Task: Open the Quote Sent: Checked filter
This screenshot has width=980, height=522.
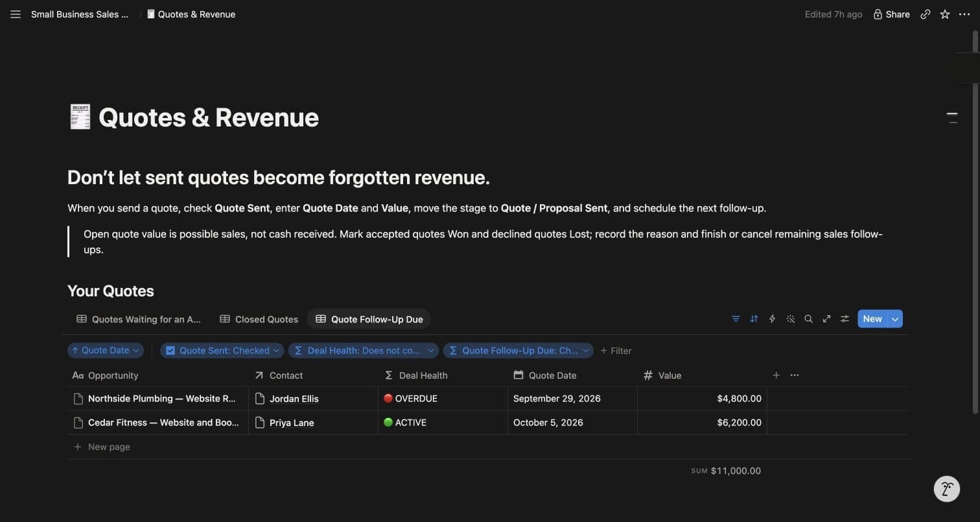Action: (x=222, y=351)
